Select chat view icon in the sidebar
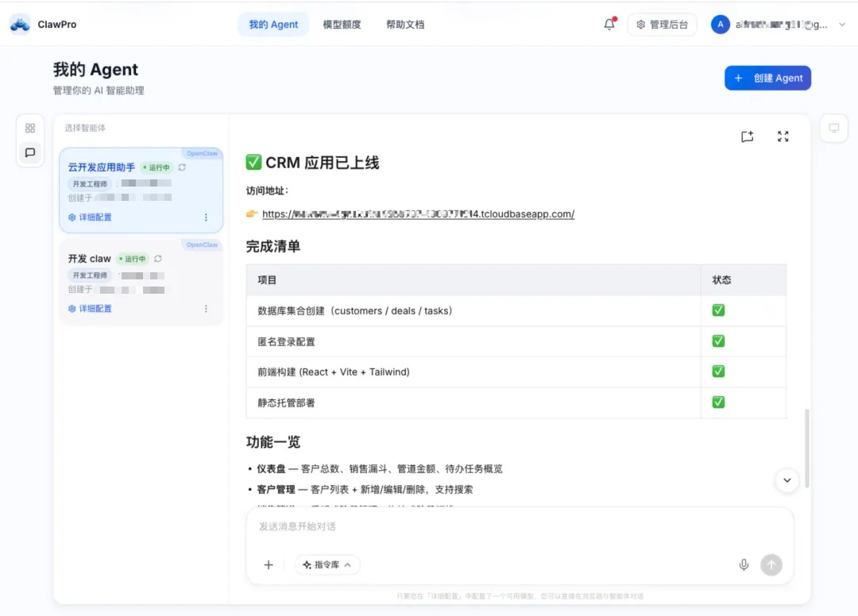This screenshot has height=616, width=858. pos(30,152)
